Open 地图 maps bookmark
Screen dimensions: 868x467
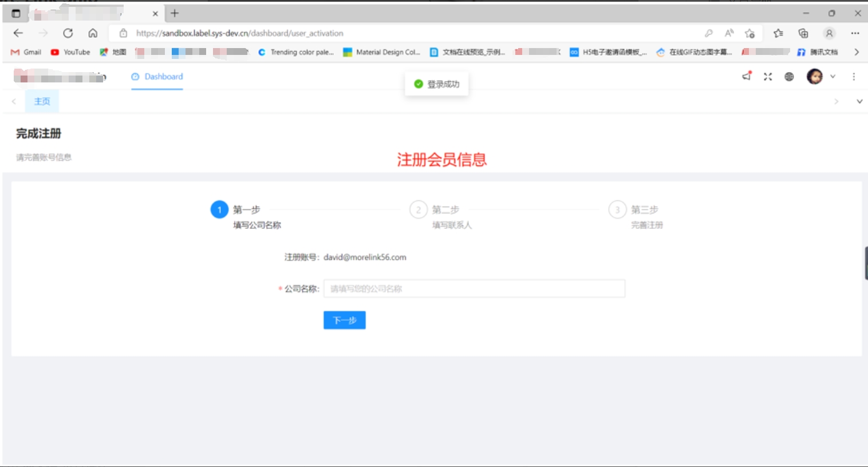[x=113, y=52]
